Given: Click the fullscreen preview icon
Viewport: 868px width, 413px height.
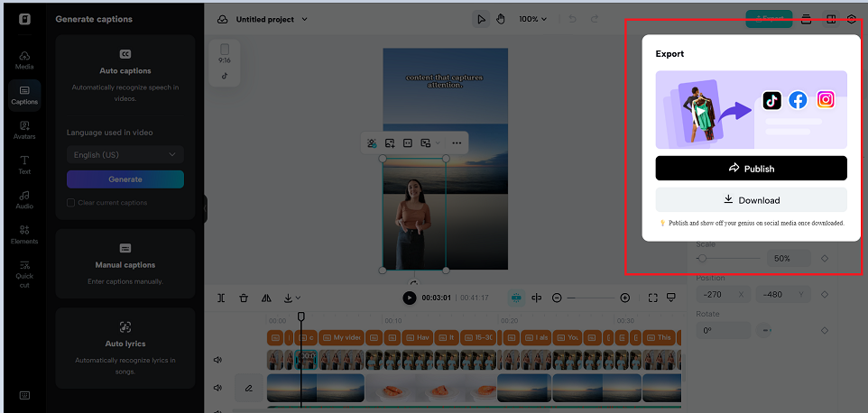Looking at the screenshot, I should point(652,298).
